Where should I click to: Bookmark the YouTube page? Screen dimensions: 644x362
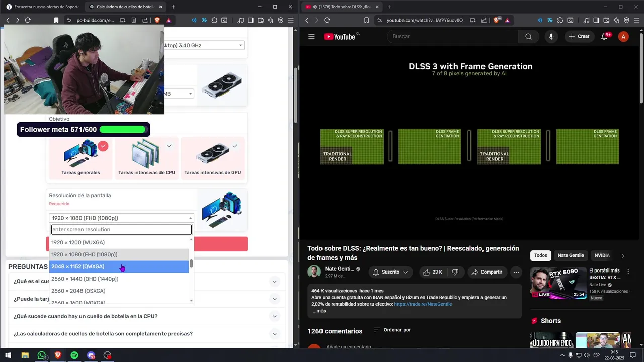366,20
